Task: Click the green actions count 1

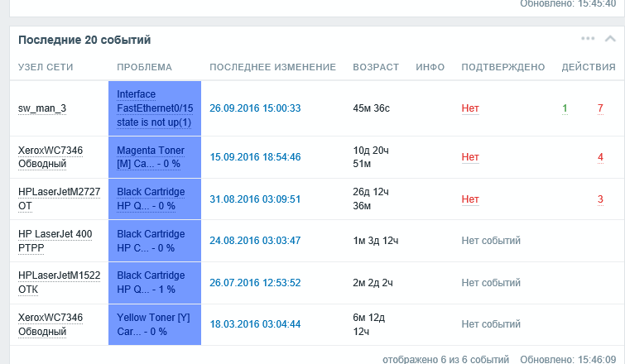Action: [x=565, y=108]
